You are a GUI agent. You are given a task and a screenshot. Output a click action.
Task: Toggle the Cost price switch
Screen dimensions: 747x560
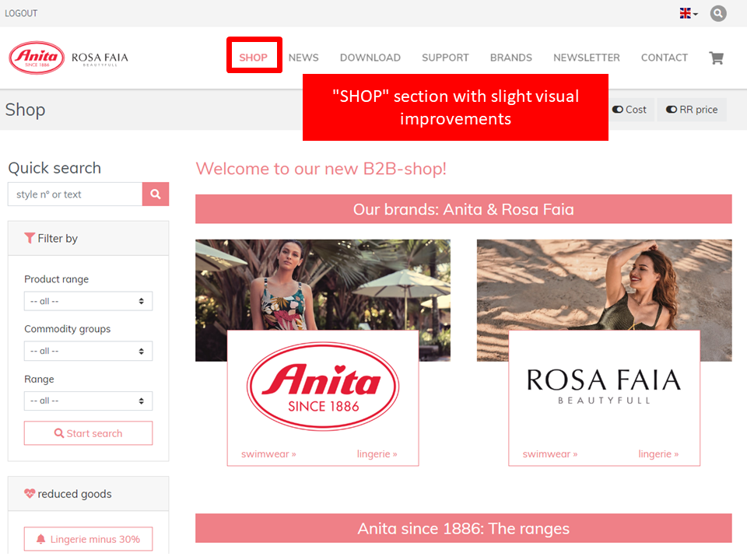click(x=630, y=110)
